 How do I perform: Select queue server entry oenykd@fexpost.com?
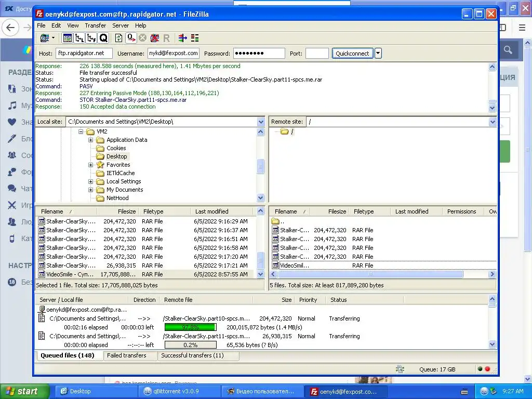(x=83, y=310)
